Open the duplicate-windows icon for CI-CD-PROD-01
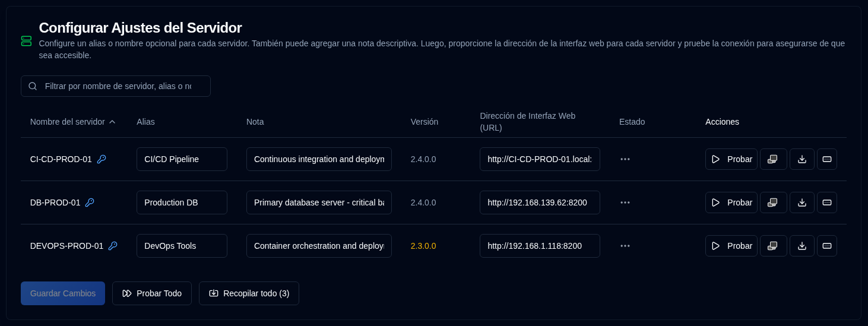The width and height of the screenshot is (868, 326). (x=774, y=159)
